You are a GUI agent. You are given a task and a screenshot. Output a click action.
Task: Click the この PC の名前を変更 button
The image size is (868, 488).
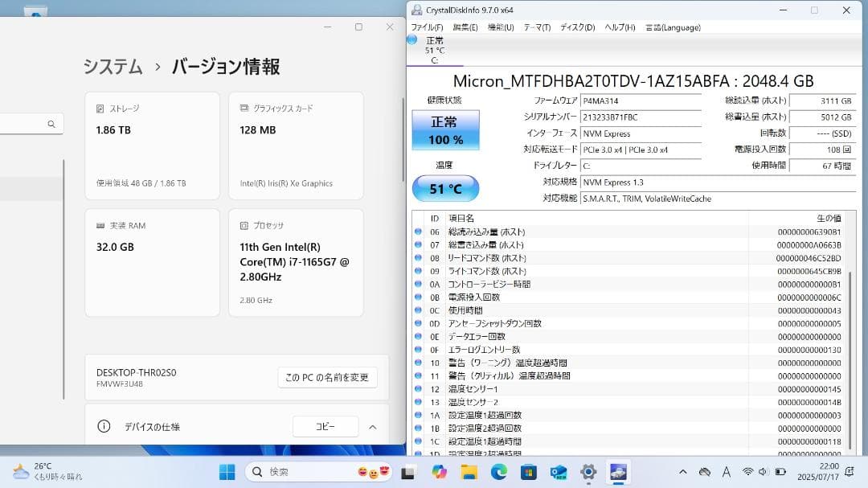(x=327, y=377)
